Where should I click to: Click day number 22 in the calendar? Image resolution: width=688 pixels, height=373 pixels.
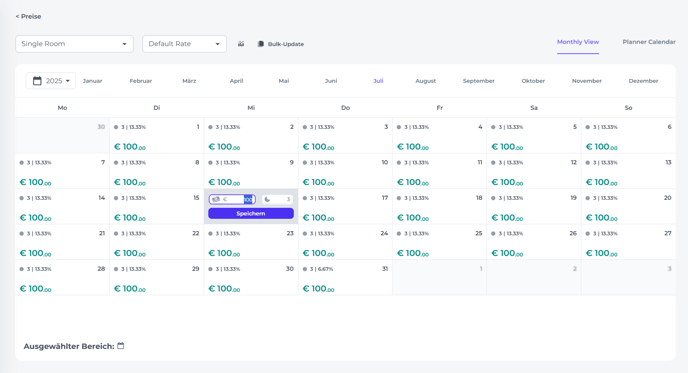[196, 233]
